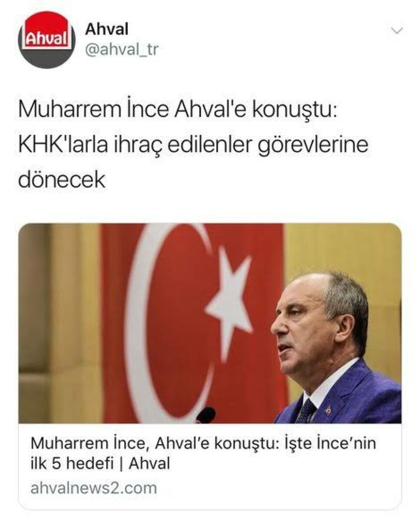This screenshot has width=420, height=521.
Task: Expand the tweet options chevron
Action: coord(397,30)
